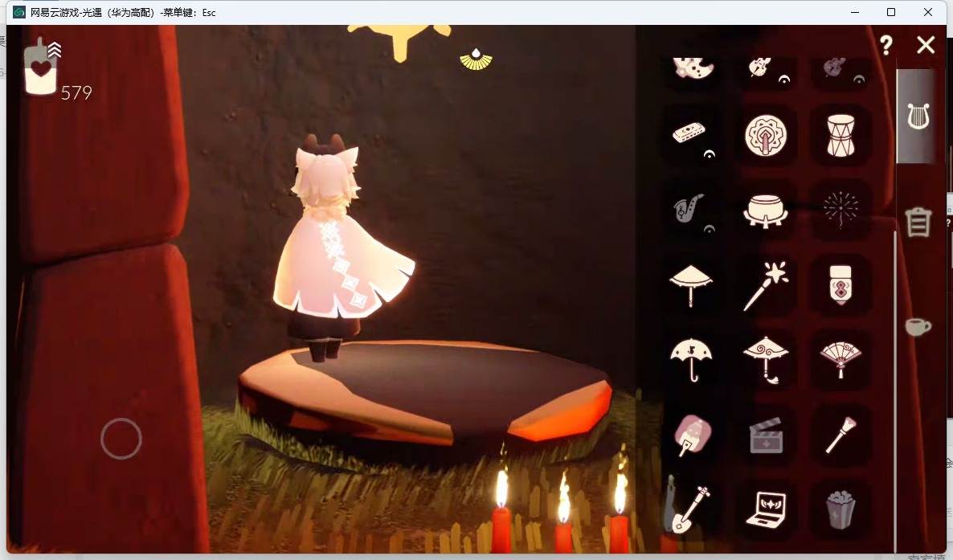Choose the hand drum prop
This screenshot has width=953, height=560.
(841, 135)
